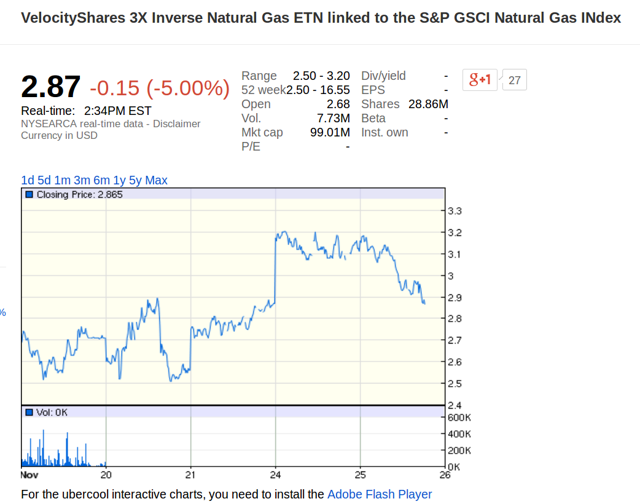Click the 21 date marker on chart axis
The image size is (640, 504).
tap(191, 475)
